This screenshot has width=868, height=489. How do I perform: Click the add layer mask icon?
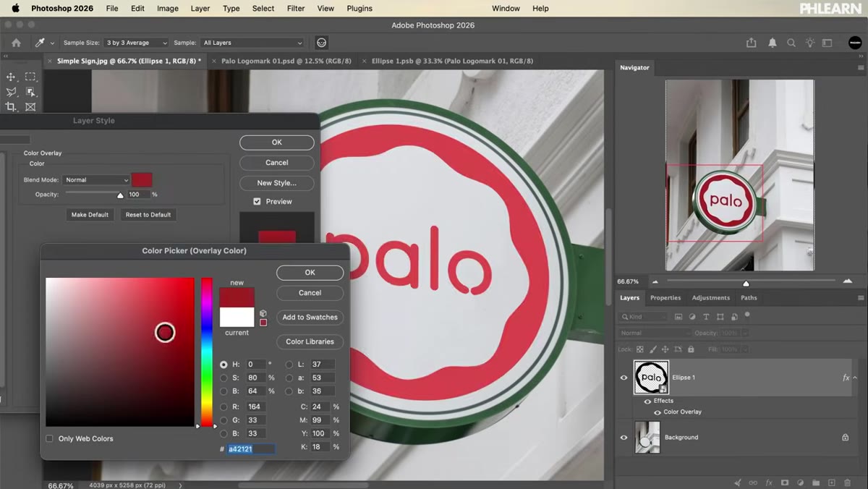coord(785,482)
